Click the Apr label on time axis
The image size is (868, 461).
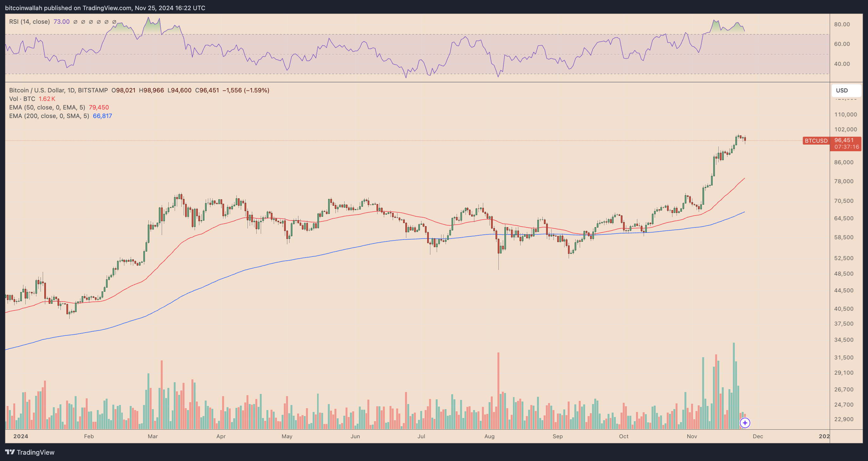[x=221, y=436]
